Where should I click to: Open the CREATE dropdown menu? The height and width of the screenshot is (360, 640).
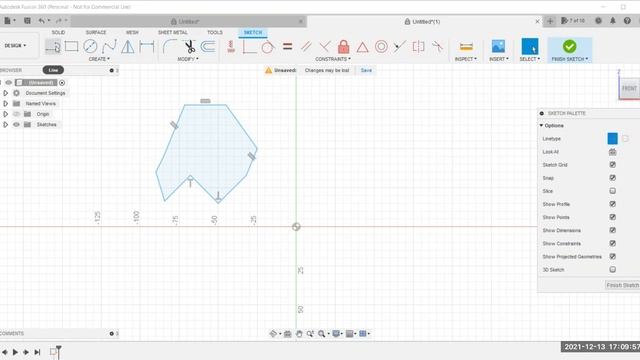99,59
